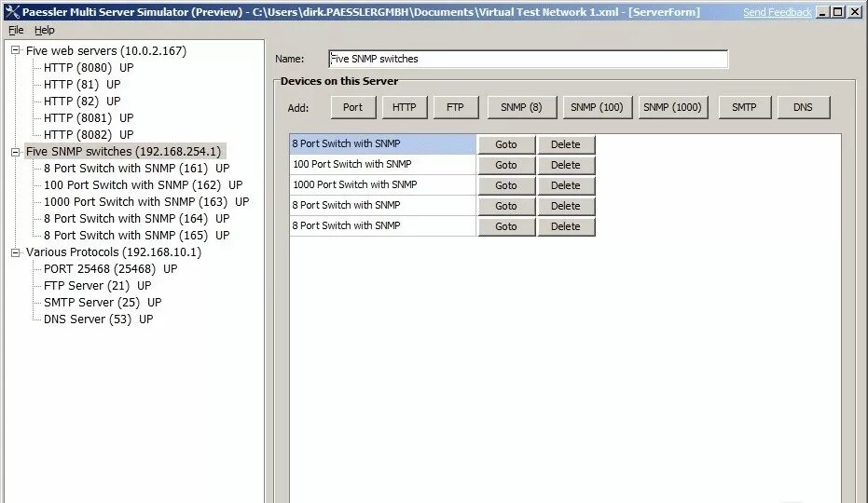Viewport: 868px width, 503px height.
Task: Open the Help menu
Action: click(x=45, y=30)
